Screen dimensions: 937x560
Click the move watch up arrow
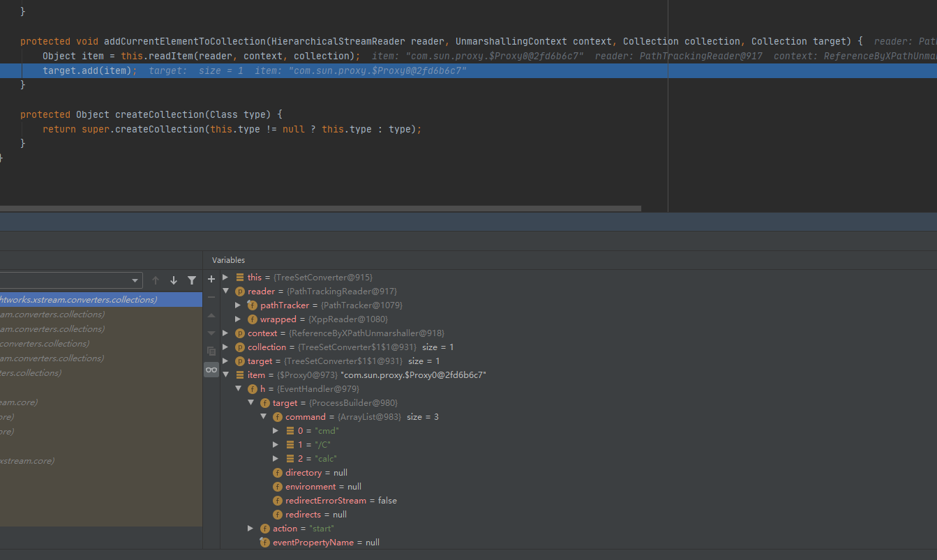click(211, 315)
